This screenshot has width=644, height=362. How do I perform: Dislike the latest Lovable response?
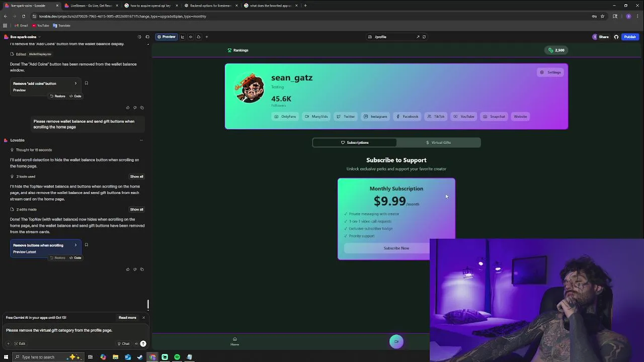click(135, 269)
